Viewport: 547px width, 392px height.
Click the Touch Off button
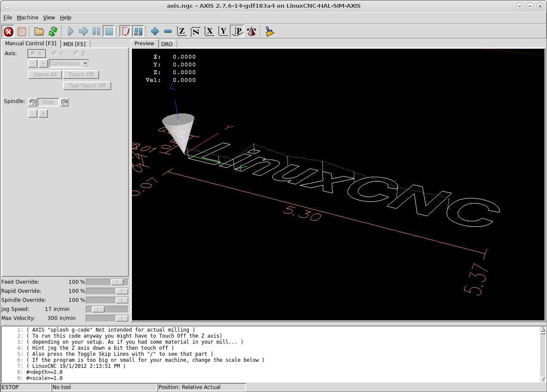coord(81,75)
